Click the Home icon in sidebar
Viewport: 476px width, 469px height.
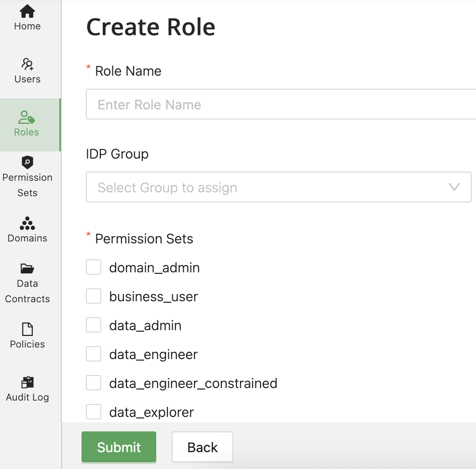click(x=27, y=11)
